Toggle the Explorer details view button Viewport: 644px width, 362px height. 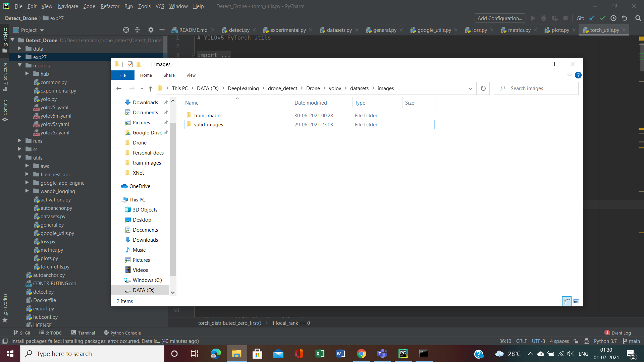(x=567, y=301)
